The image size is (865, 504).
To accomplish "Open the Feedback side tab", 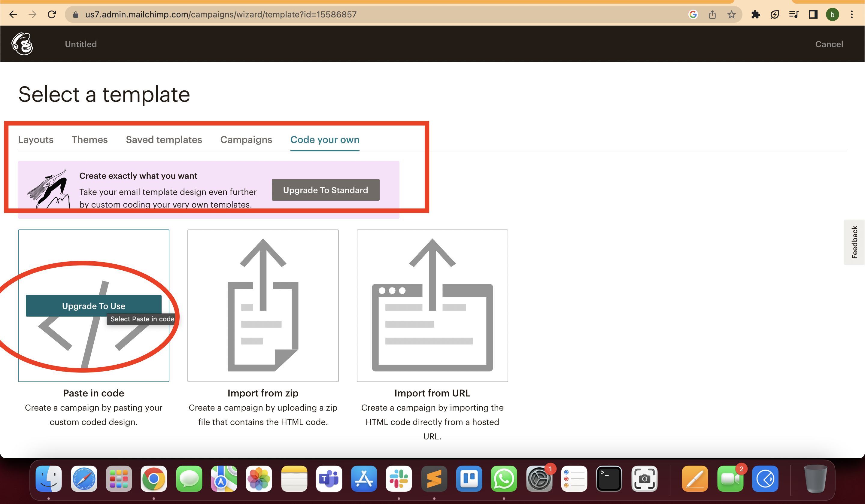I will (x=854, y=242).
